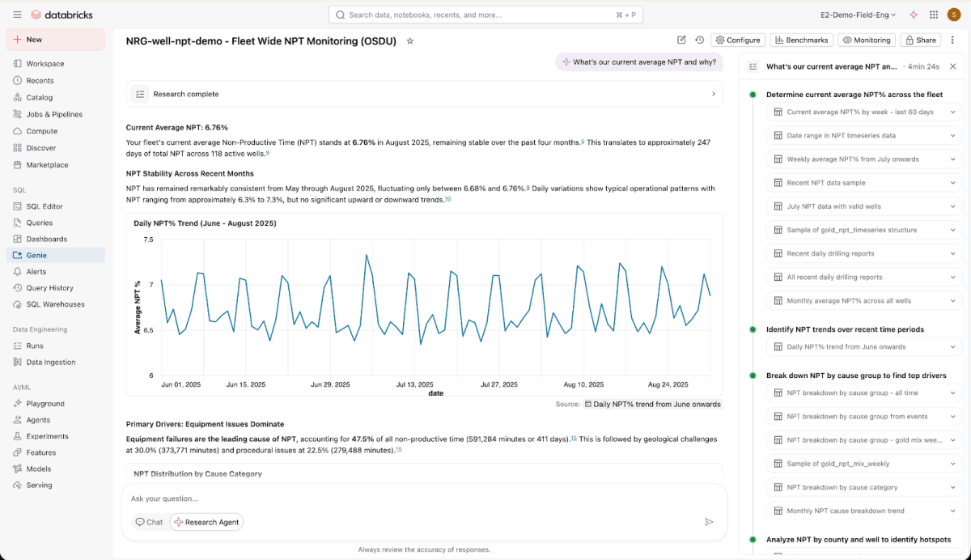Expand the Research complete section
Screen dimensions: 971x560
click(424, 94)
